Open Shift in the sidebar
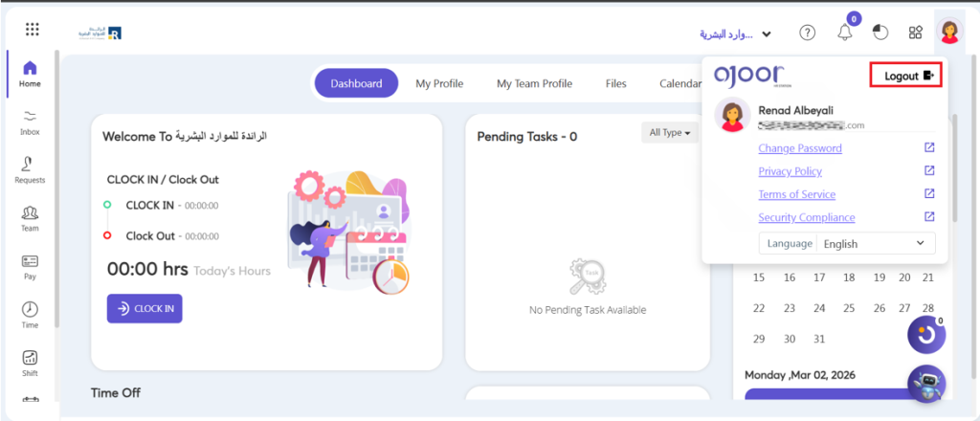This screenshot has height=421, width=980. pyautogui.click(x=30, y=362)
